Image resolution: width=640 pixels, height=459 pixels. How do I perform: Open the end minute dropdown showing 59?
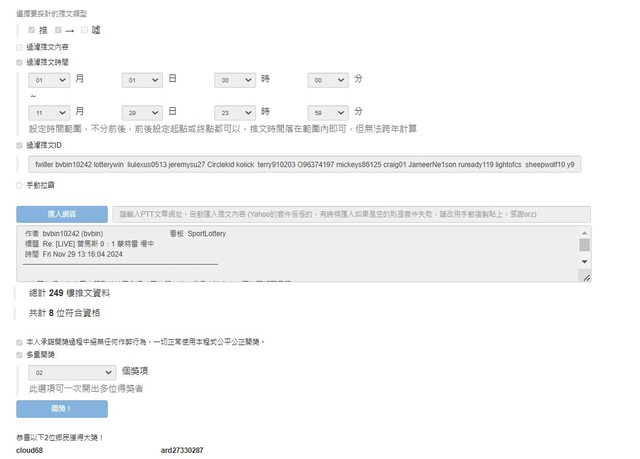pyautogui.click(x=327, y=112)
